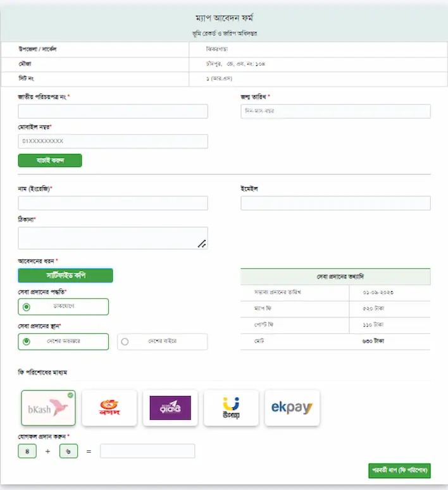Click the captcha sum answer field

(147, 451)
